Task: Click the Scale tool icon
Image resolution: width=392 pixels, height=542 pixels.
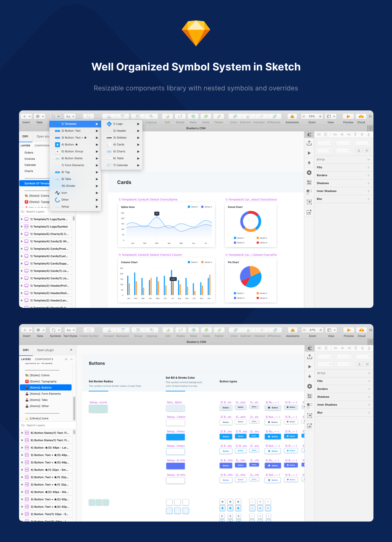Action: pyautogui.click(x=206, y=117)
